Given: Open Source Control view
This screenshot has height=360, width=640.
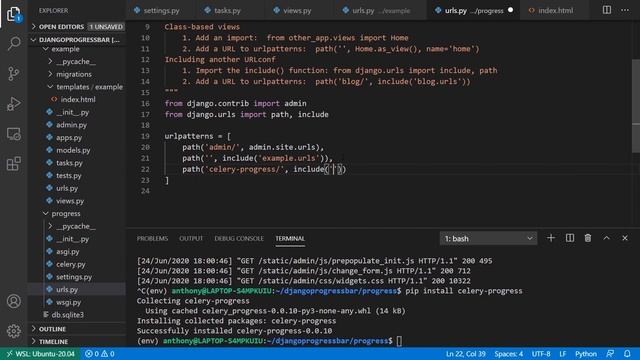Looking at the screenshot, I should tap(13, 73).
